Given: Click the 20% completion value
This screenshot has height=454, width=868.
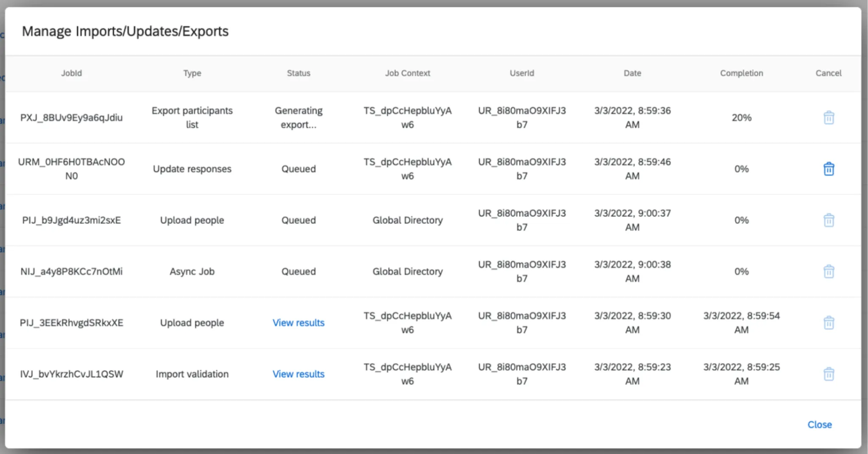Looking at the screenshot, I should (x=741, y=117).
